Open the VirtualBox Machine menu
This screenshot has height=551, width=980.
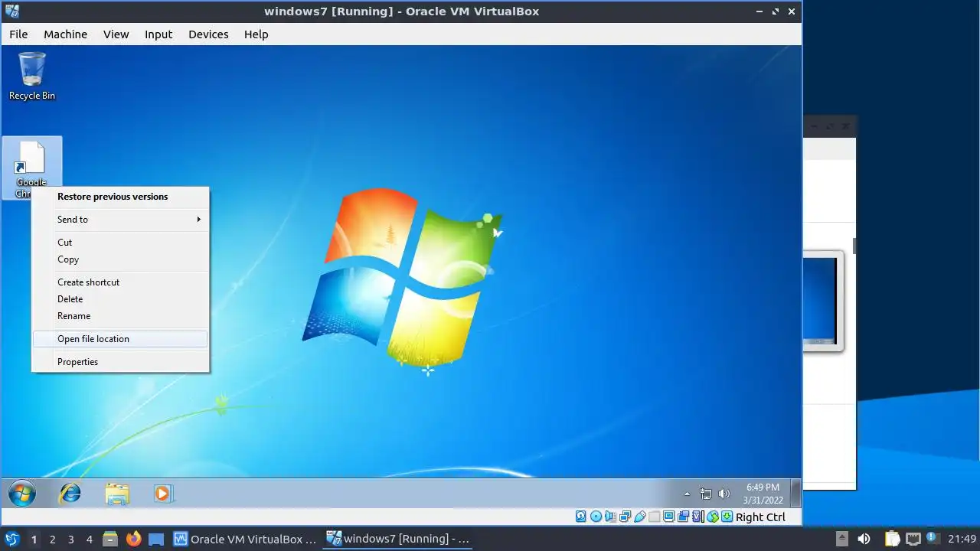[x=65, y=34]
